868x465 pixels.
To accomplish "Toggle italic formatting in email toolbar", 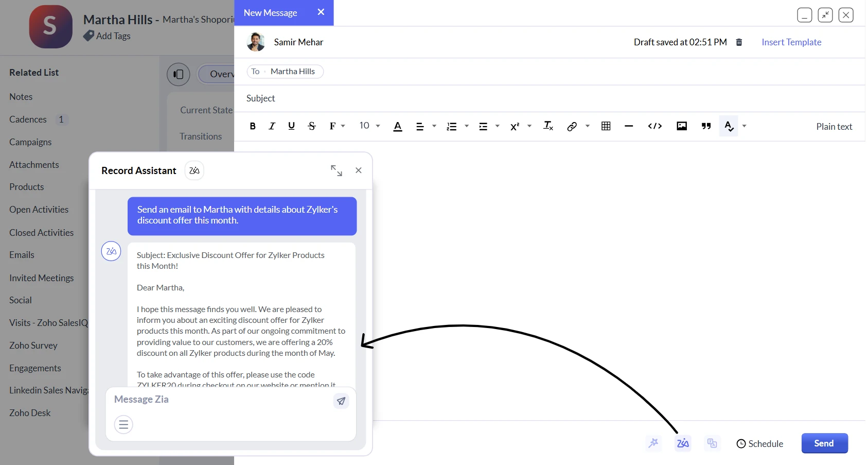I will [x=272, y=126].
